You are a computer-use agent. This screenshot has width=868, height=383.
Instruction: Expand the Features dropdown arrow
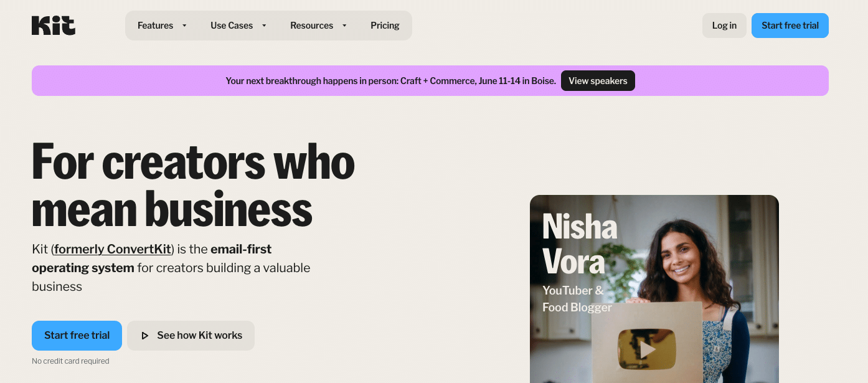pos(184,26)
